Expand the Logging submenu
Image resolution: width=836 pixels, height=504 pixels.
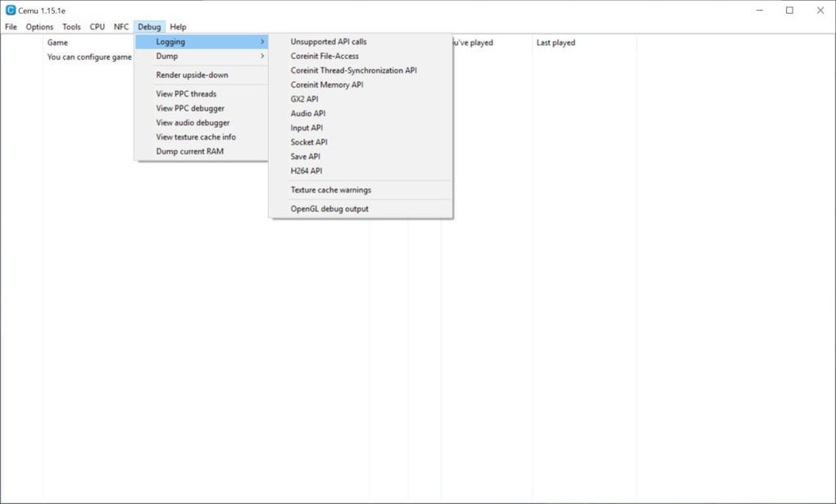202,42
